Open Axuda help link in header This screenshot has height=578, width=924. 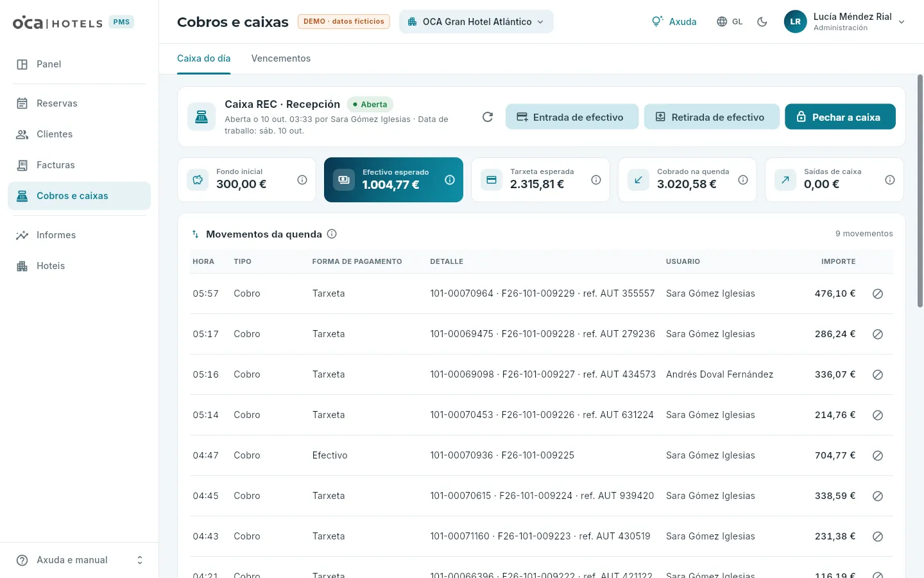[674, 22]
